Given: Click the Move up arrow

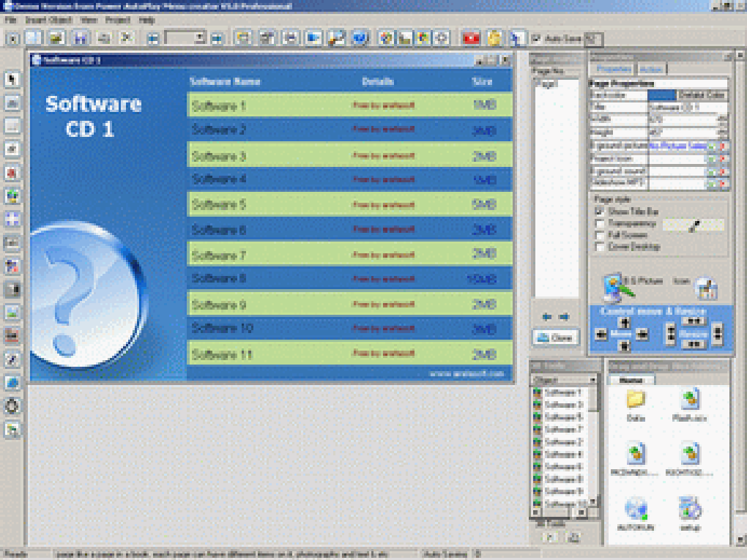Looking at the screenshot, I should (623, 323).
